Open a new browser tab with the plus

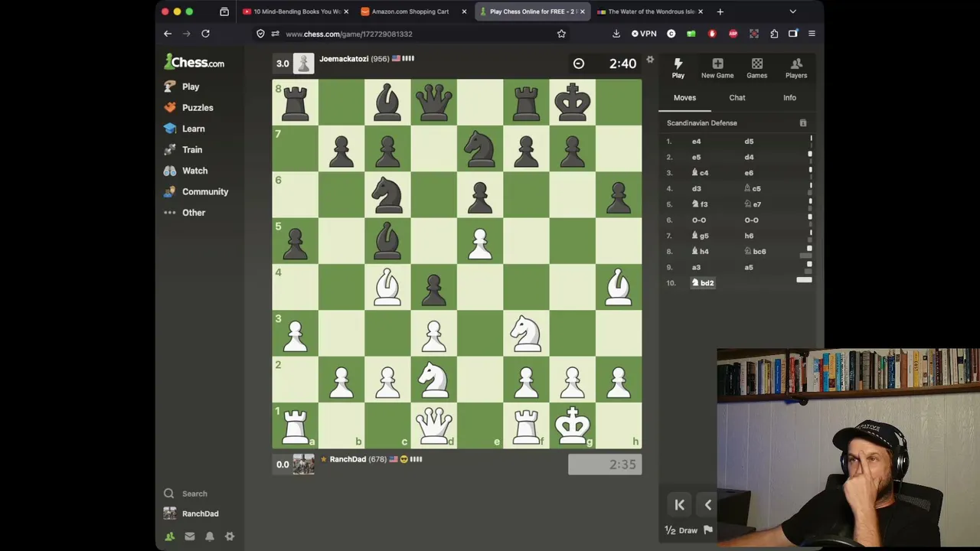[x=720, y=11]
